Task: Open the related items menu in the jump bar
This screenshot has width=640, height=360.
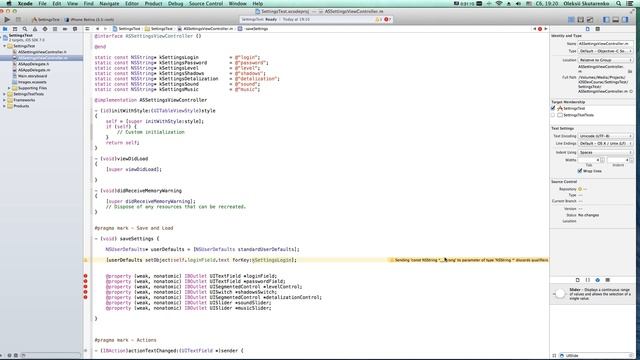Action: click(87, 29)
